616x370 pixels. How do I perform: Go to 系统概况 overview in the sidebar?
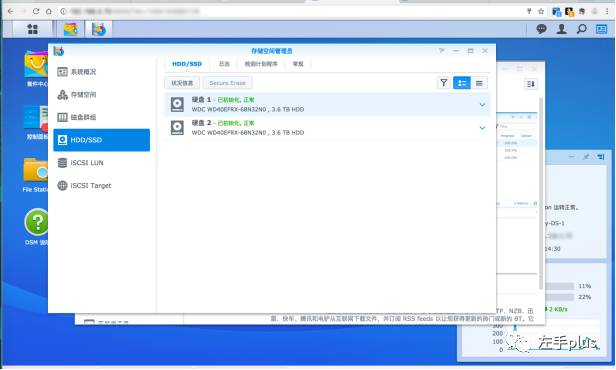pyautogui.click(x=101, y=71)
